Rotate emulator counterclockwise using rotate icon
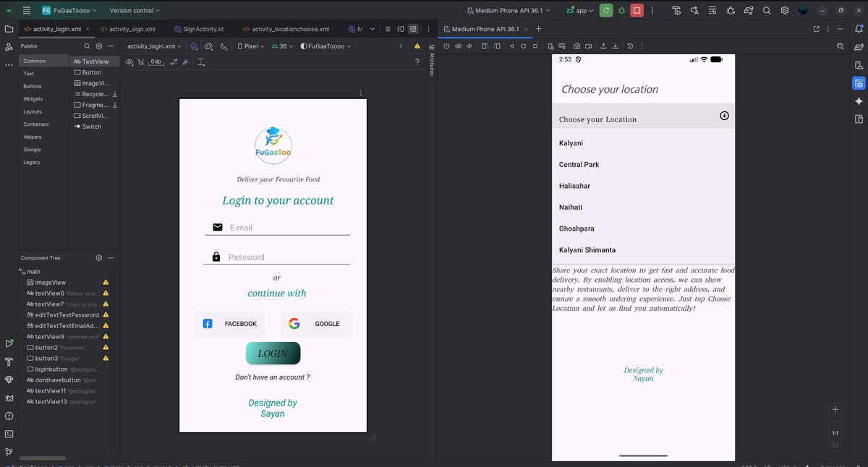The height and width of the screenshot is (467, 868). click(484, 46)
